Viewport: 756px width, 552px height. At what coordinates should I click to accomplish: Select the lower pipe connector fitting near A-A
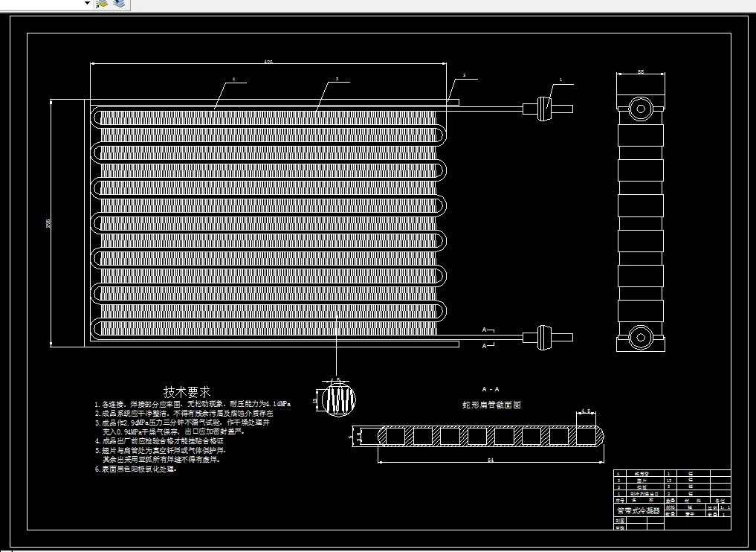click(x=544, y=338)
